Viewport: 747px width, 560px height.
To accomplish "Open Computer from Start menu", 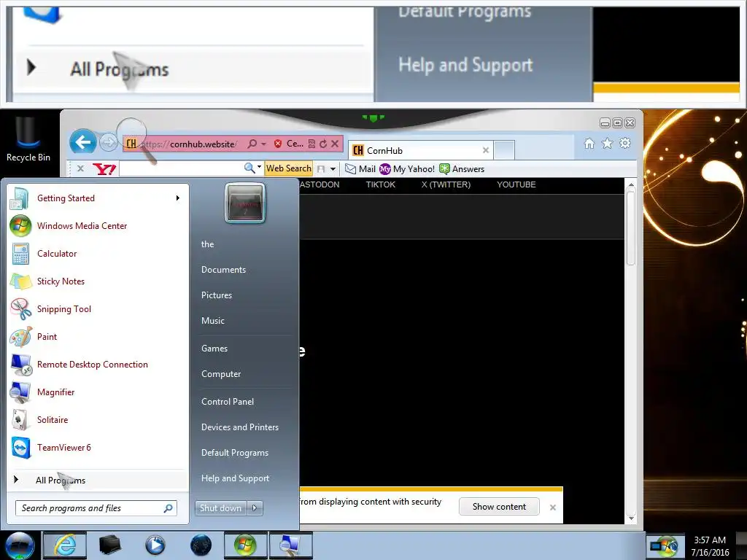I will coord(221,374).
